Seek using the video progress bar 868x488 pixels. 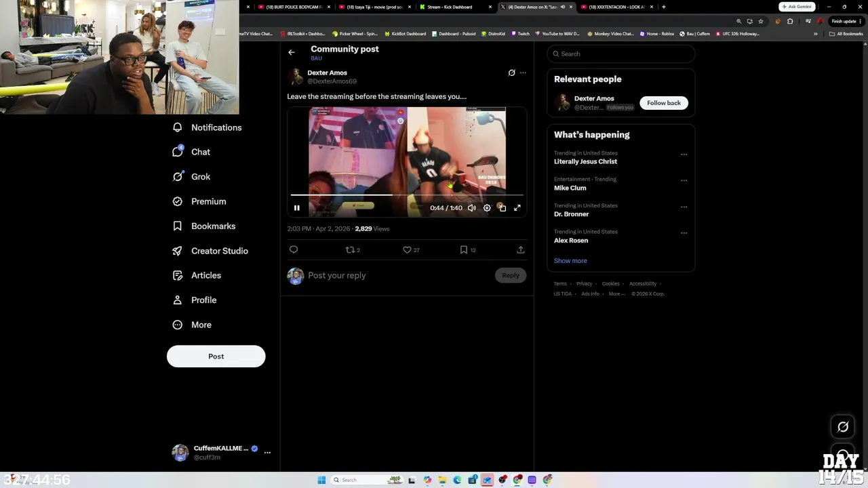[407, 195]
